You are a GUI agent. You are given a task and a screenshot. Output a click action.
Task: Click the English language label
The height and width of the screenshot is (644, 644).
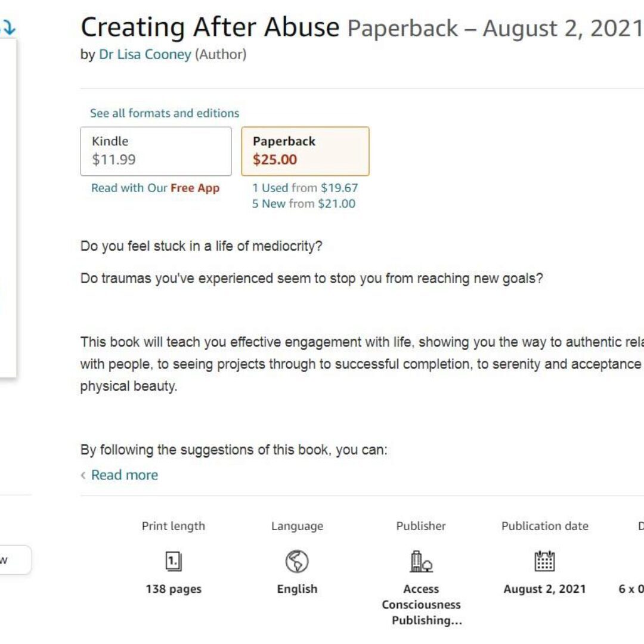click(297, 589)
